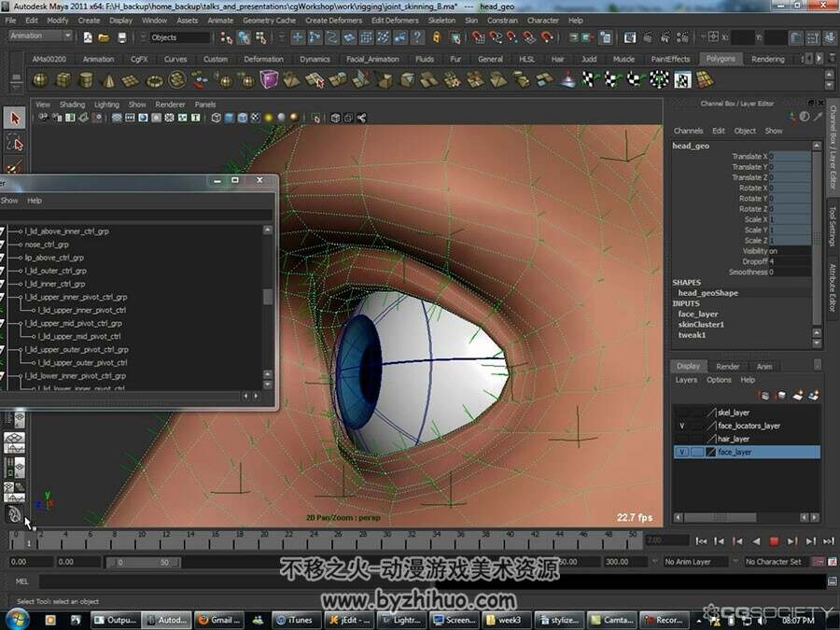Open the Objects selection mask dropdown
840x630 pixels.
pos(180,37)
